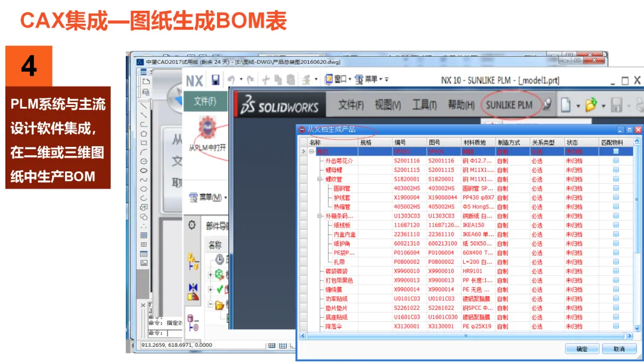This screenshot has height=363, width=644.
Task: Open the NX undo dropdown arrow
Action: pyautogui.click(x=241, y=79)
